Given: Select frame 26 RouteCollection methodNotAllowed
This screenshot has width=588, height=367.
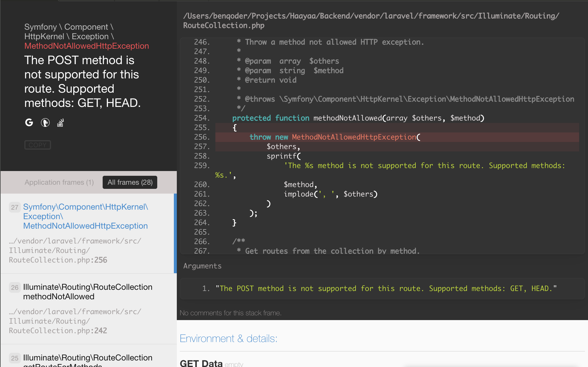Looking at the screenshot, I should click(88, 292).
